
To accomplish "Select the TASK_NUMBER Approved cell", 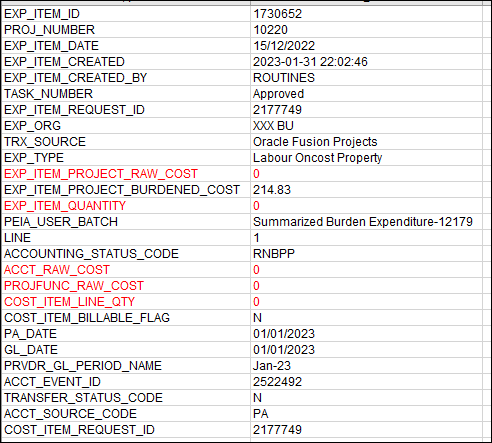I will [366, 94].
